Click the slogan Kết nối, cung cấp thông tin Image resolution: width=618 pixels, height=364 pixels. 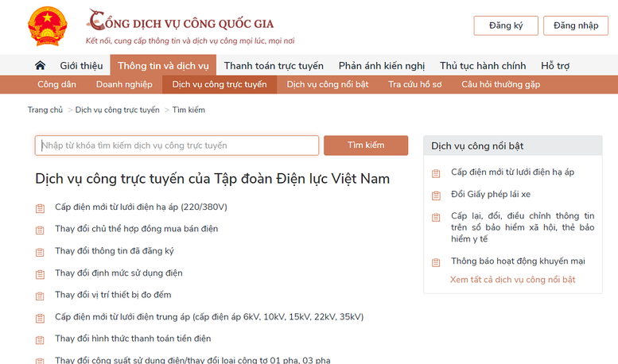190,41
